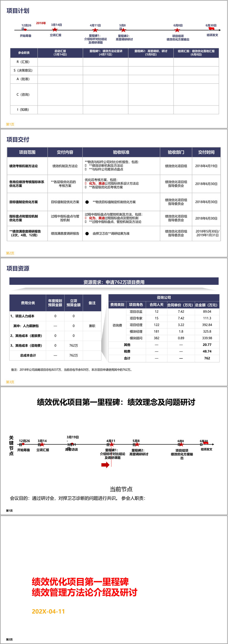Select the 立项预算金额 header
Image resolution: width=228 pixels, height=644 pixels.
pyautogui.click(x=74, y=303)
